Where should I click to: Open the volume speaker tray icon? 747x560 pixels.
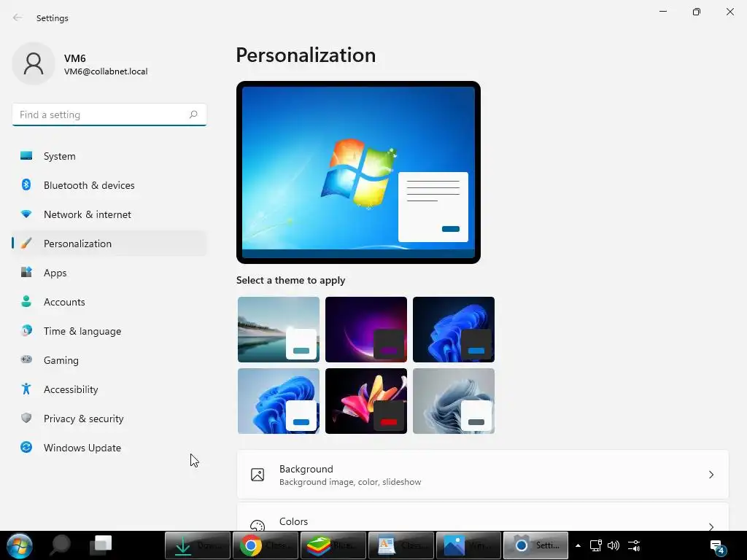614,545
